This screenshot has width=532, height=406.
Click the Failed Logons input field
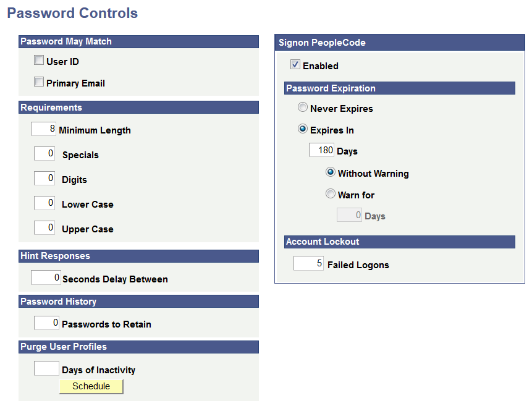coord(308,263)
